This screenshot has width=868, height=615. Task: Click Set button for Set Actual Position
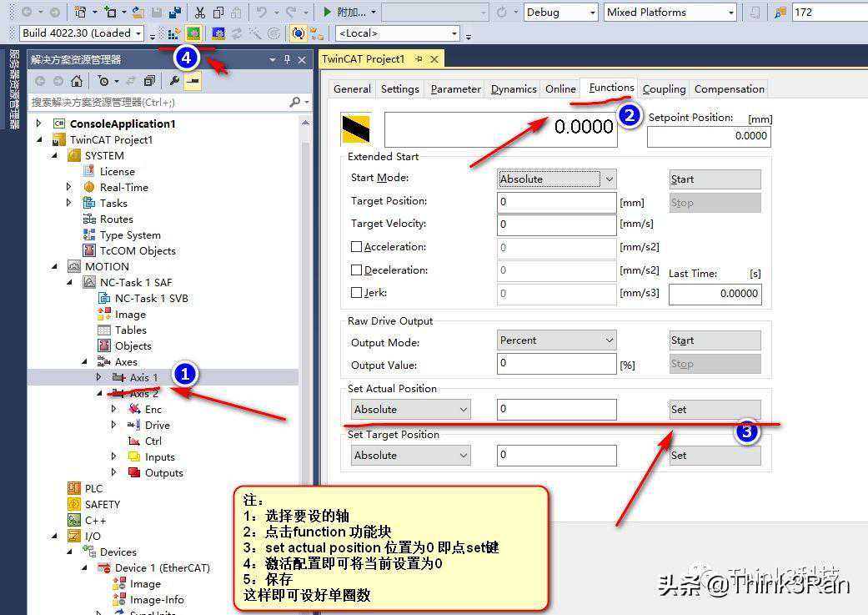(715, 410)
